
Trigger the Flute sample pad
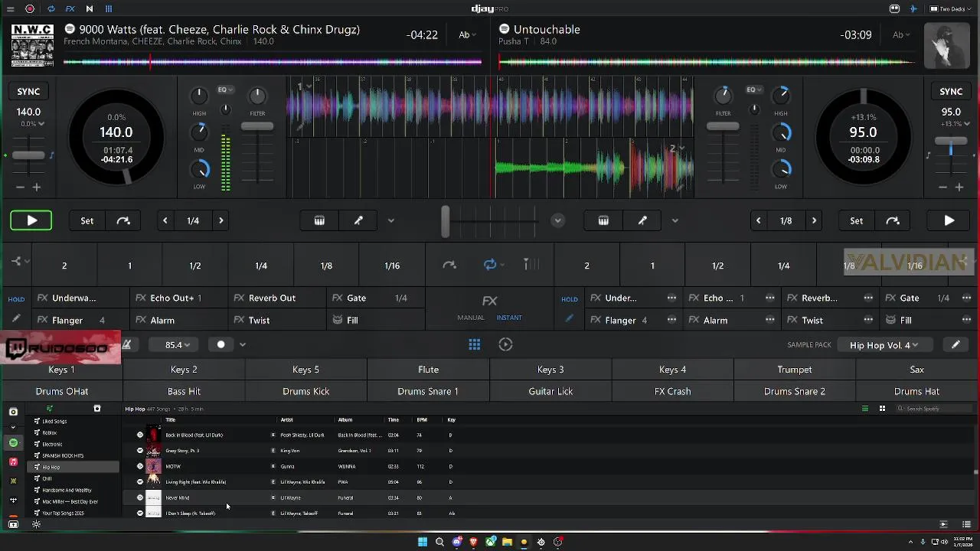point(429,370)
